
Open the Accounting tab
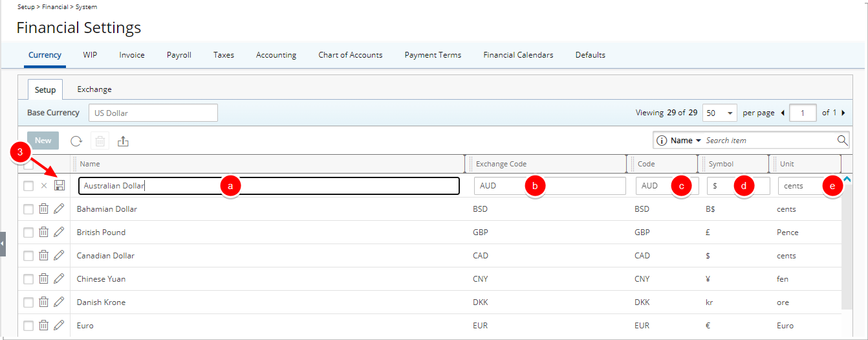click(276, 55)
